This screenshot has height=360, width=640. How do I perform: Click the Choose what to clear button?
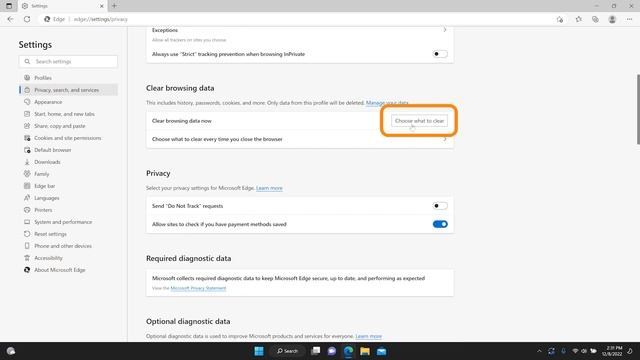419,121
